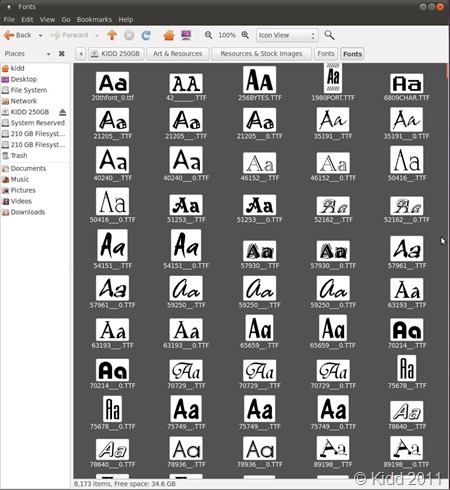This screenshot has width=450, height=490.
Task: Select the 78640__.TTF font thumbnail
Action: 407,411
